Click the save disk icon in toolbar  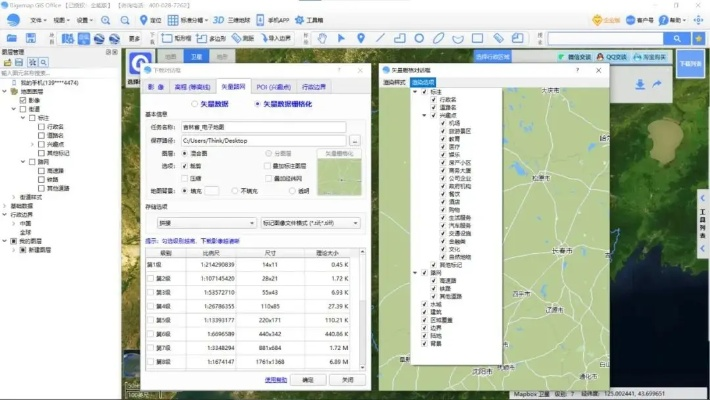[30, 38]
